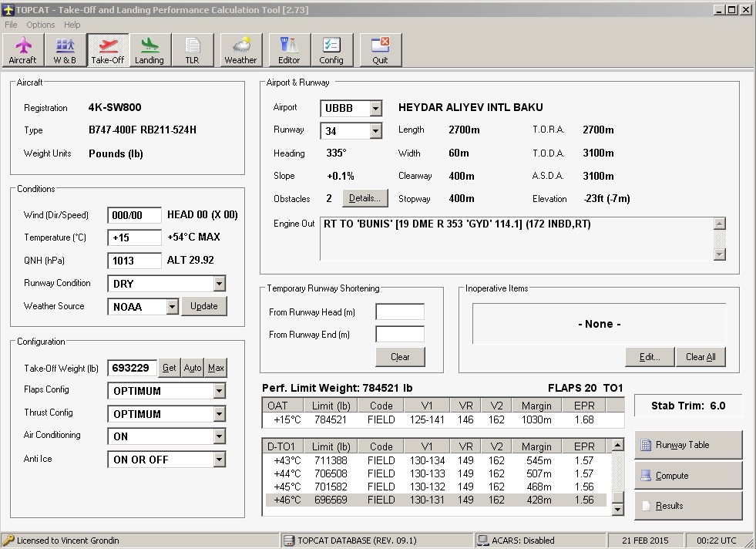The height and width of the screenshot is (549, 756).
Task: Open the Options menu
Action: pos(41,25)
